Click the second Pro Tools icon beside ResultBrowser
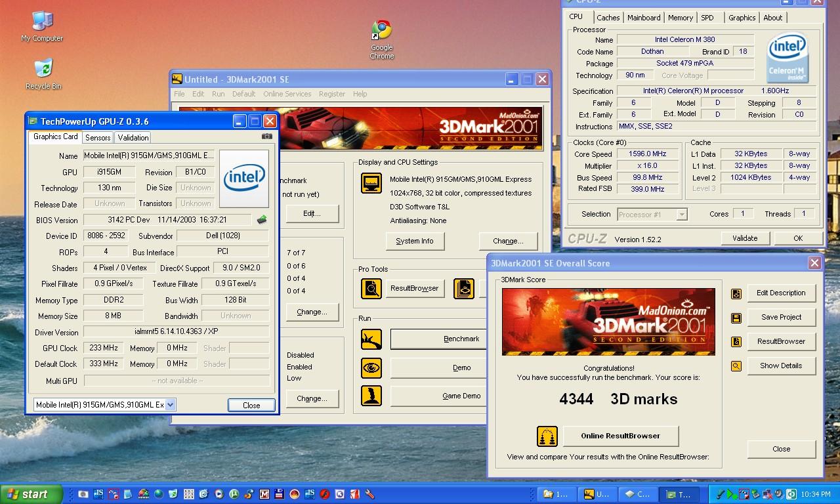 click(464, 288)
